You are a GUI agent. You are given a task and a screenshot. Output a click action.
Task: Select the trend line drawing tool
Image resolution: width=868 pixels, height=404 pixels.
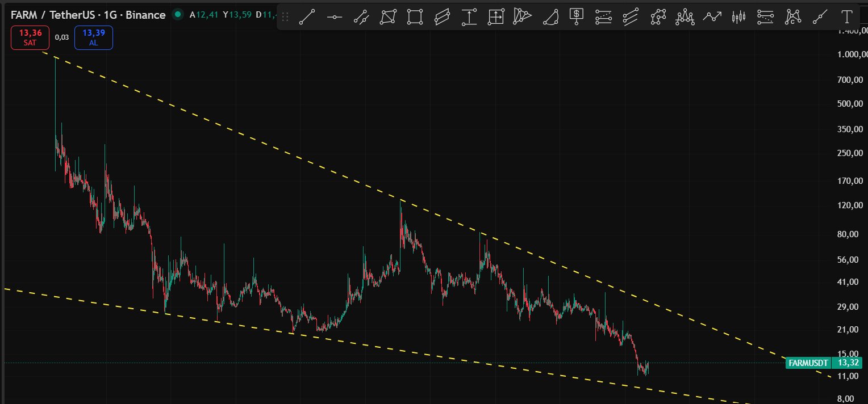307,17
